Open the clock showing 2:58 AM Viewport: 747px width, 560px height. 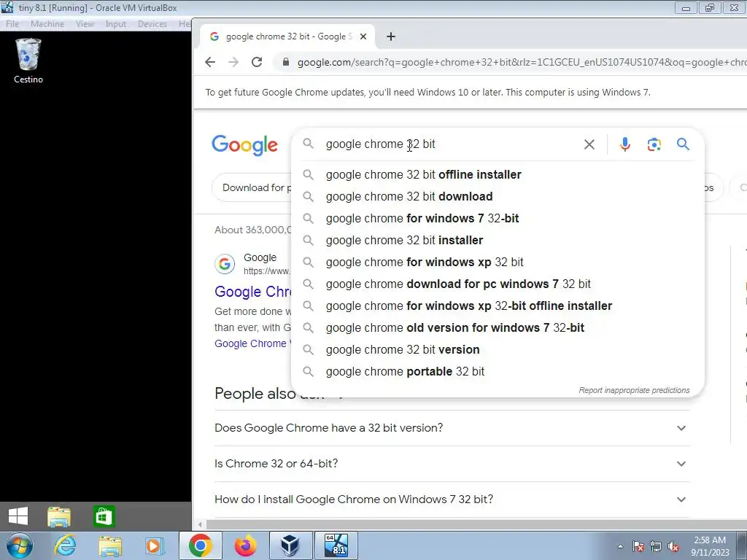[710, 546]
